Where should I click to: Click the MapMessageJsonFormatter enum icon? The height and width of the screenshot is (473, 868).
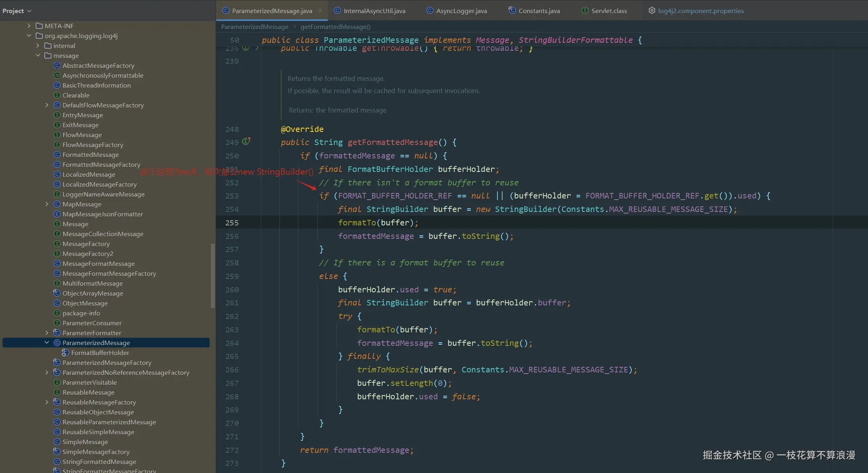(x=57, y=214)
